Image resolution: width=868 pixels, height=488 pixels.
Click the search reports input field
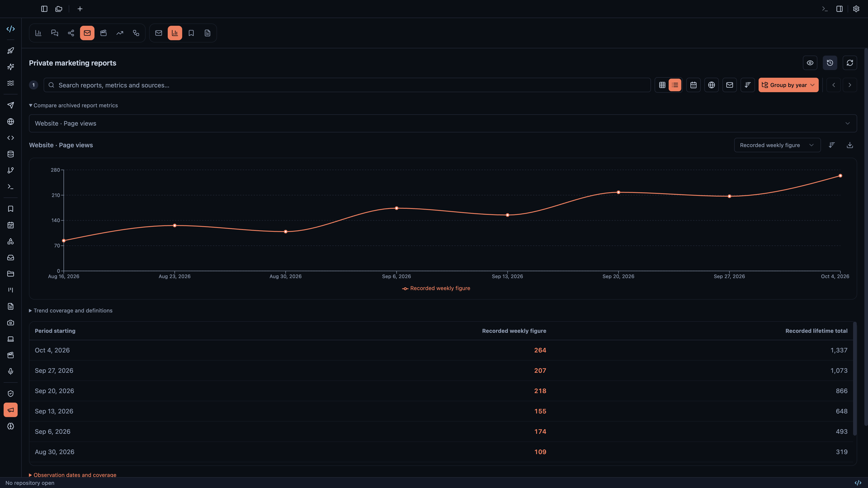click(347, 85)
